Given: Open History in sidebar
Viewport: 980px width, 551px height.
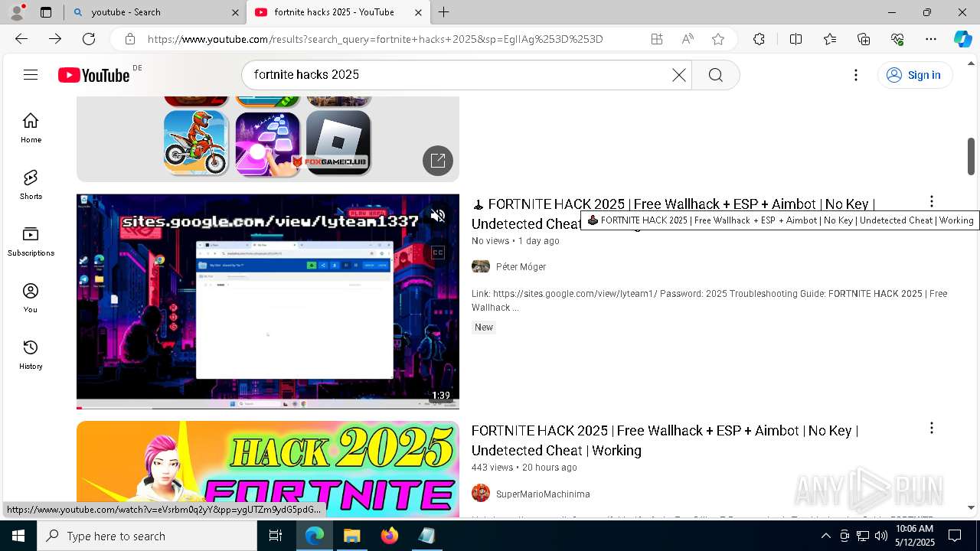Looking at the screenshot, I should (x=31, y=354).
